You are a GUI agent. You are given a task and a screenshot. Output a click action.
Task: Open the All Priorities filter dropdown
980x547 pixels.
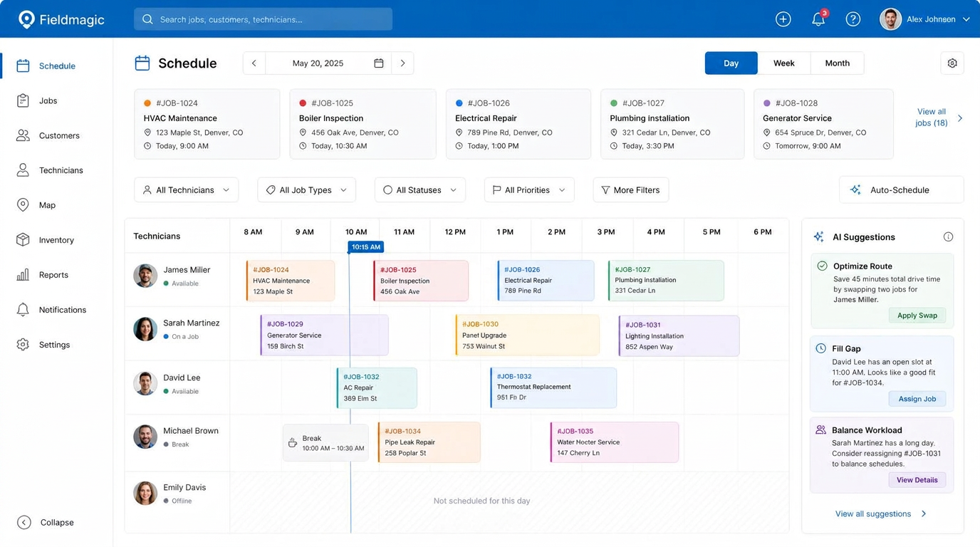point(529,190)
